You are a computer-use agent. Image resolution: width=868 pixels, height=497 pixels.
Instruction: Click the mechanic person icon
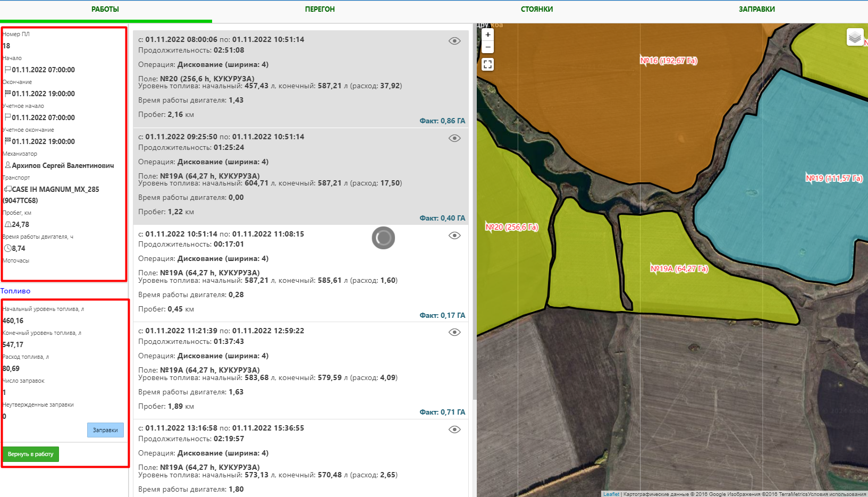pyautogui.click(x=8, y=165)
